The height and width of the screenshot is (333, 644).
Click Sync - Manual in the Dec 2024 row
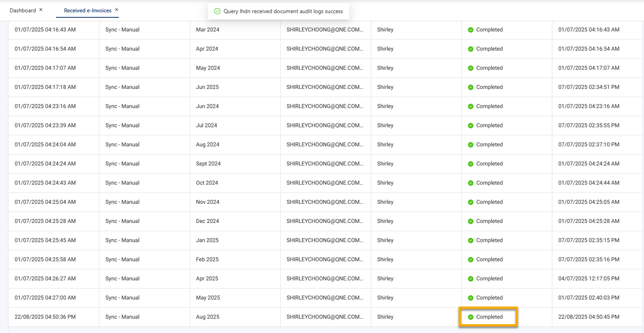pyautogui.click(x=122, y=221)
